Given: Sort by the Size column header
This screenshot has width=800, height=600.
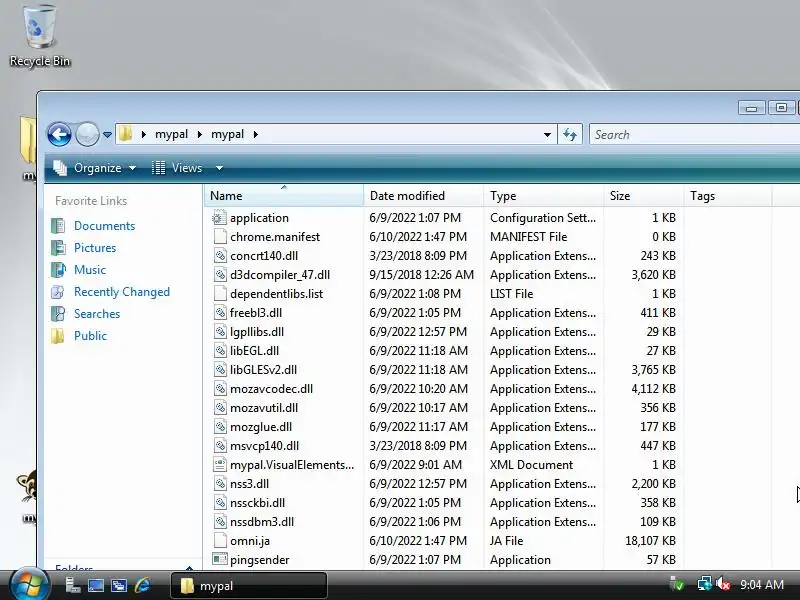Looking at the screenshot, I should click(643, 196).
